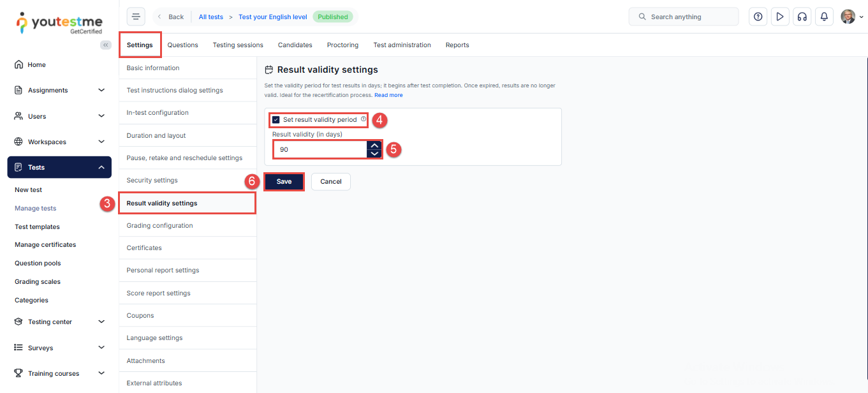Open the user profile avatar menu
This screenshot has width=868, height=393.
[x=851, y=17]
